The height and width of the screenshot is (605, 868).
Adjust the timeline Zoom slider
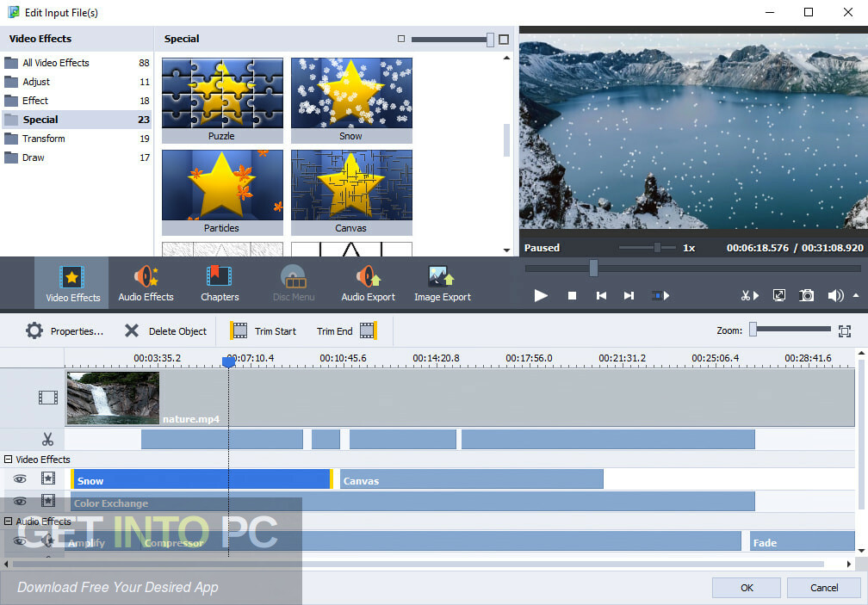pyautogui.click(x=753, y=330)
